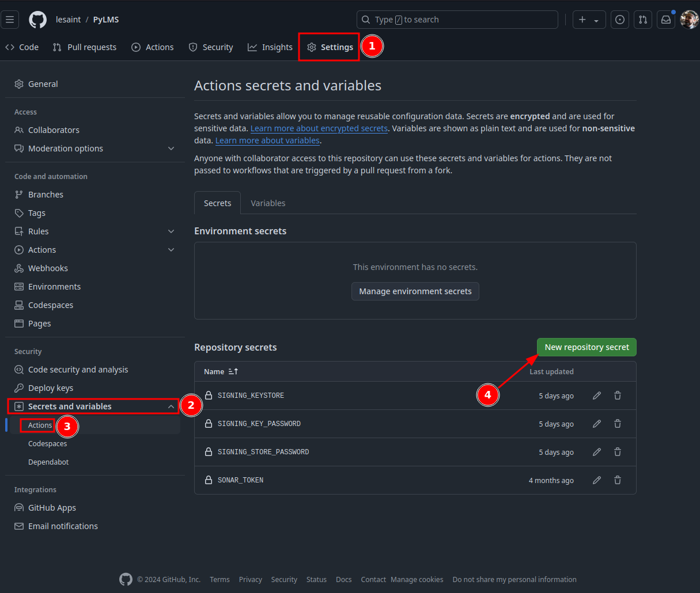Image resolution: width=700 pixels, height=593 pixels.
Task: Open Terms footer link
Action: click(x=220, y=580)
